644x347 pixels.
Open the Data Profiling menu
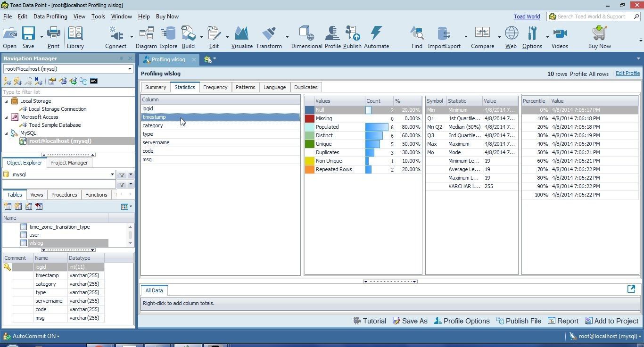[x=50, y=17]
